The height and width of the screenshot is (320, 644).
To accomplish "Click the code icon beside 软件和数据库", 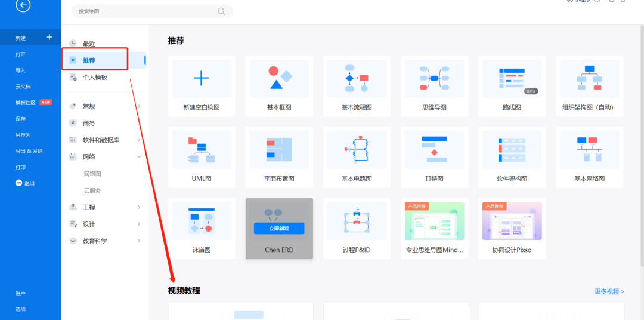I will click(x=73, y=140).
